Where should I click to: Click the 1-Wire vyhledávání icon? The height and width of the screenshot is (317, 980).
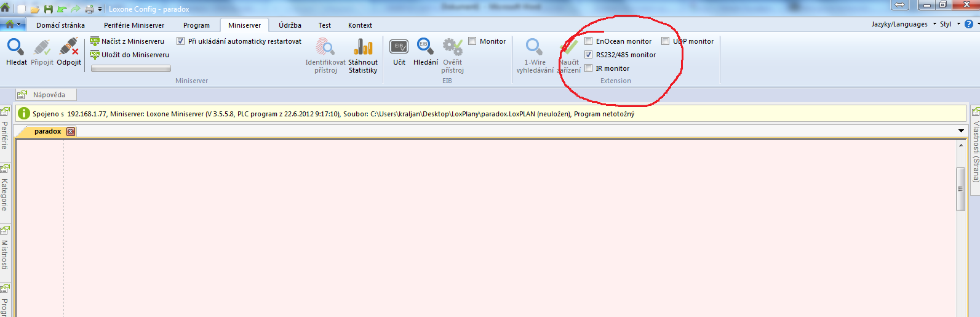click(x=534, y=47)
